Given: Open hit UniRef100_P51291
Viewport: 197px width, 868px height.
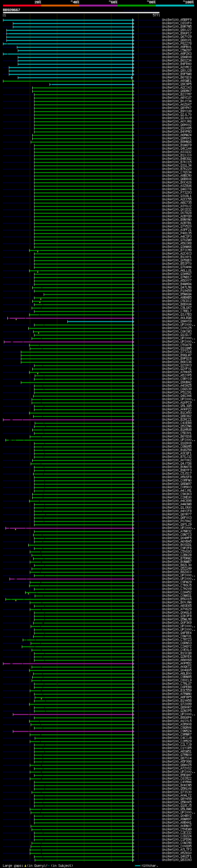Looking at the screenshot, I should (x=177, y=392).
